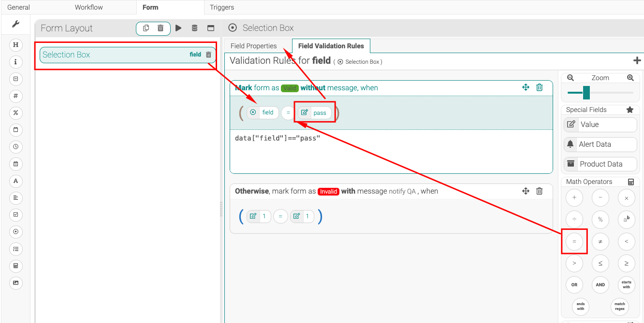
Task: Open the Triggers tab
Action: 221,7
